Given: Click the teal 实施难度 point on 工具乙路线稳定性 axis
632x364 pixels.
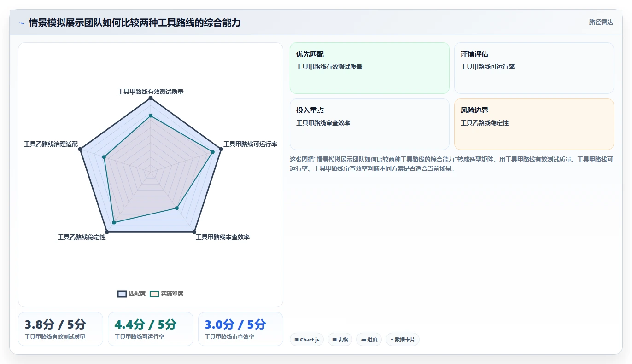Looking at the screenshot, I should (x=114, y=222).
